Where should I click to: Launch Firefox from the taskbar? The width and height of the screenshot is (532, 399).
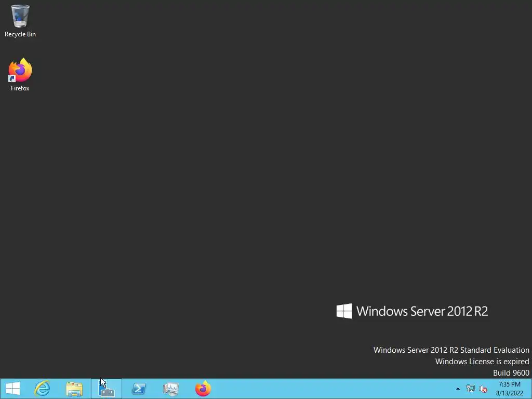[x=203, y=389]
